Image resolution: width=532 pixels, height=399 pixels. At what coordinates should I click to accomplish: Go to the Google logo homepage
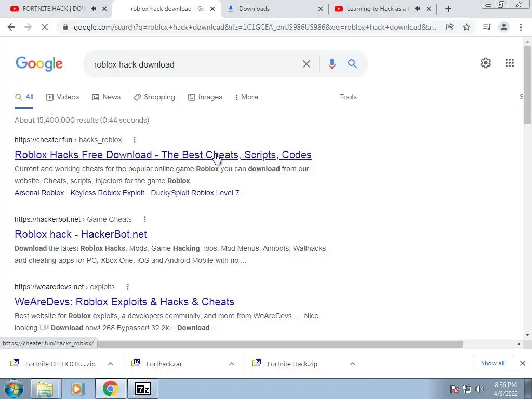coord(39,63)
